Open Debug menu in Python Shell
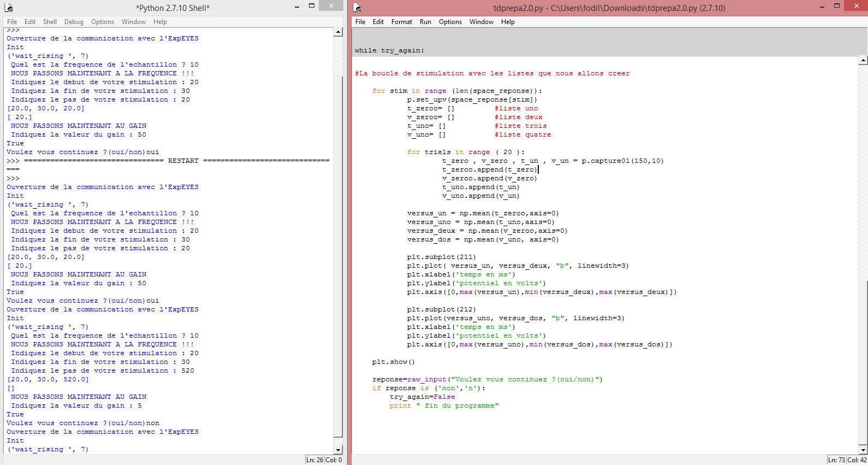The image size is (868, 465). pyautogui.click(x=74, y=22)
